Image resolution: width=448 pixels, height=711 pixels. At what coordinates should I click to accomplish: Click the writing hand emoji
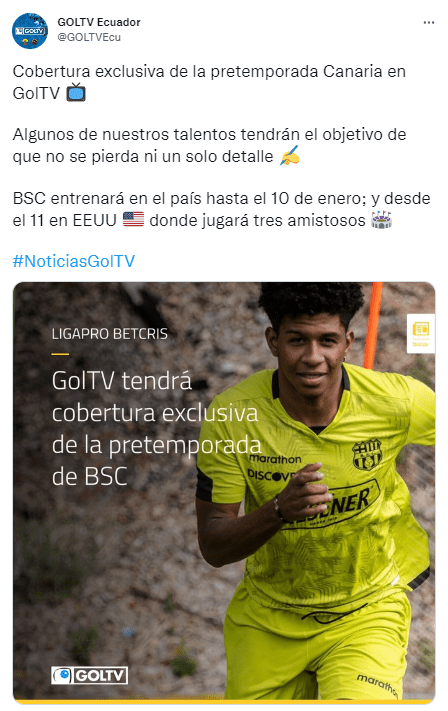coord(289,156)
